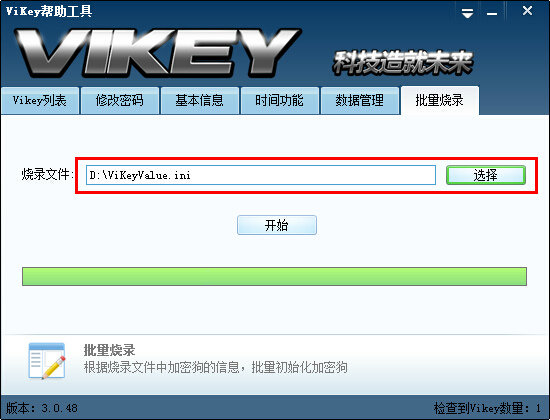Click the version 3.0.48 status text
Viewport: 550px width, 420px height.
pos(42,408)
